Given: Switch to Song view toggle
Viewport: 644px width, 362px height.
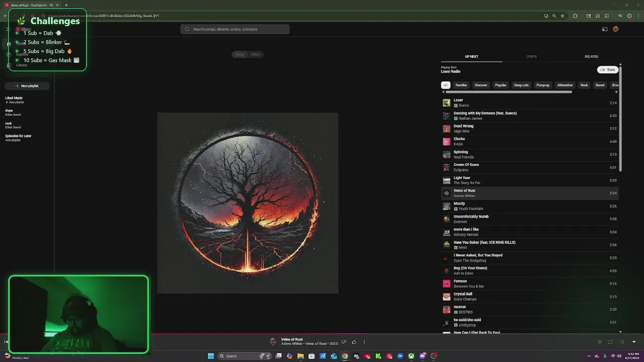Looking at the screenshot, I should 239,54.
